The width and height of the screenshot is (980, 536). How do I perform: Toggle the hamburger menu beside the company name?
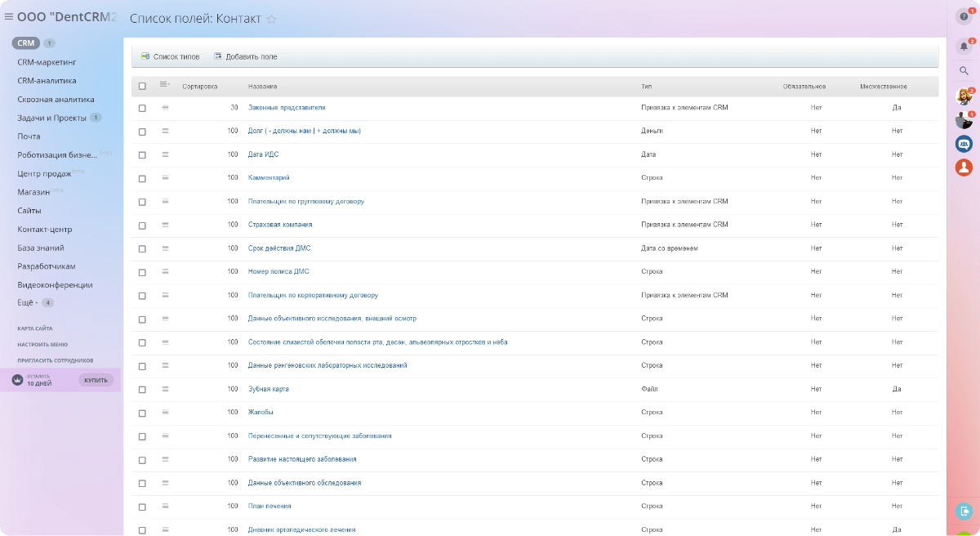pos(9,17)
